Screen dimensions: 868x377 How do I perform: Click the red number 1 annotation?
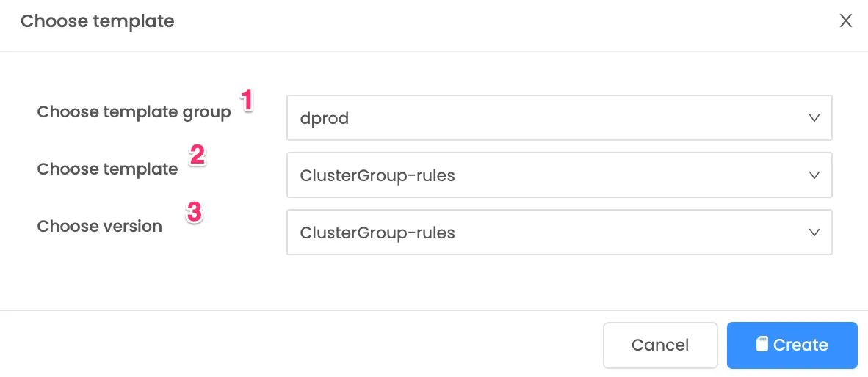[x=246, y=101]
